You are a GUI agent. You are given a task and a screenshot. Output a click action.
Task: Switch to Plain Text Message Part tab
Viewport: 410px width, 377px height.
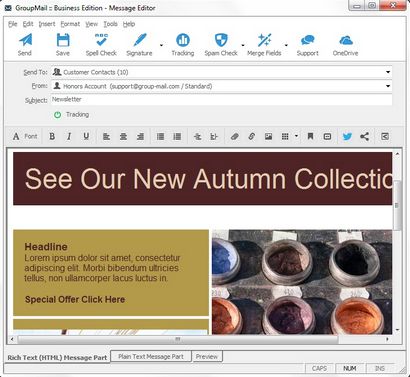151,356
